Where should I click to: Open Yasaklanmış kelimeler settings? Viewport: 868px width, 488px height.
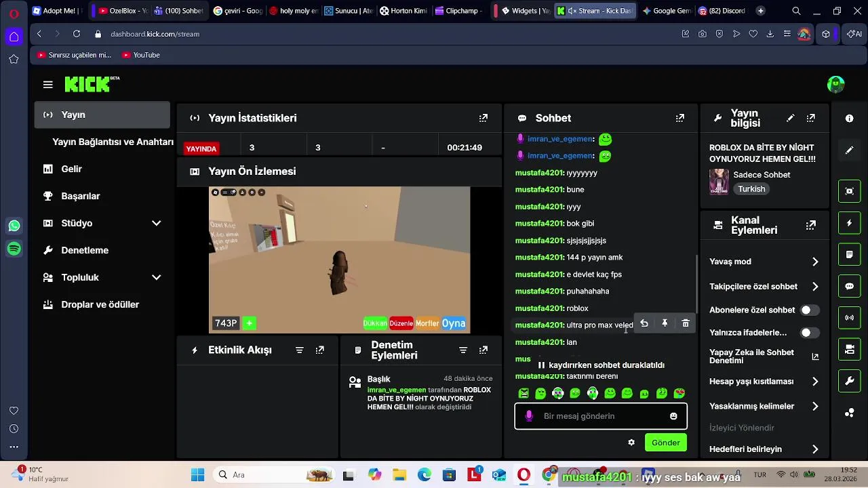coord(764,407)
